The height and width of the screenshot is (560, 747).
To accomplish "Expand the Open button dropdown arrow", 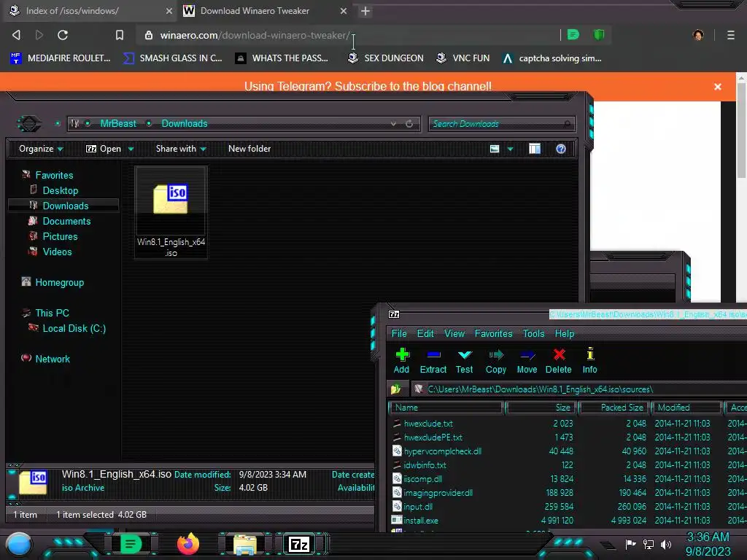I will (x=131, y=149).
